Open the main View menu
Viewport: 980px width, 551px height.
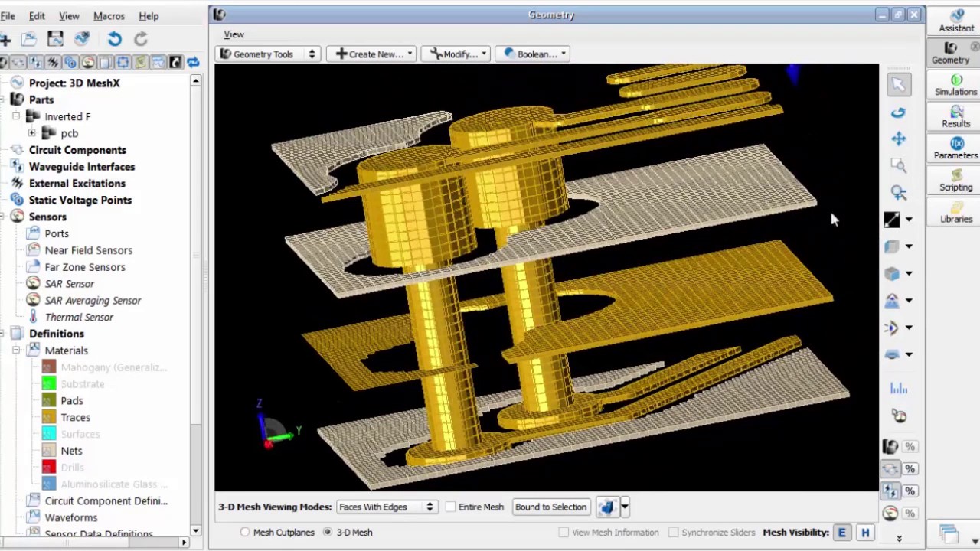[69, 16]
